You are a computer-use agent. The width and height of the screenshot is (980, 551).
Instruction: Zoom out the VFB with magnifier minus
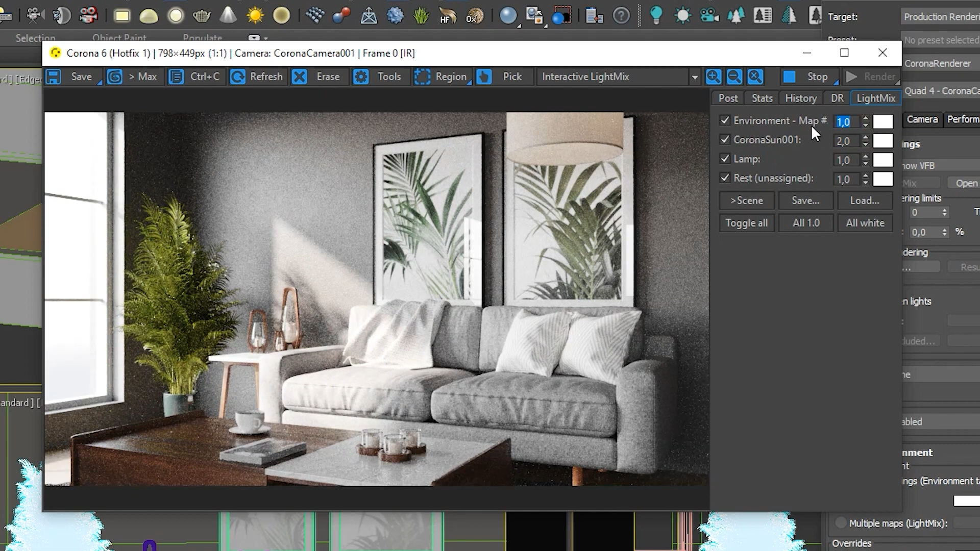pos(734,77)
